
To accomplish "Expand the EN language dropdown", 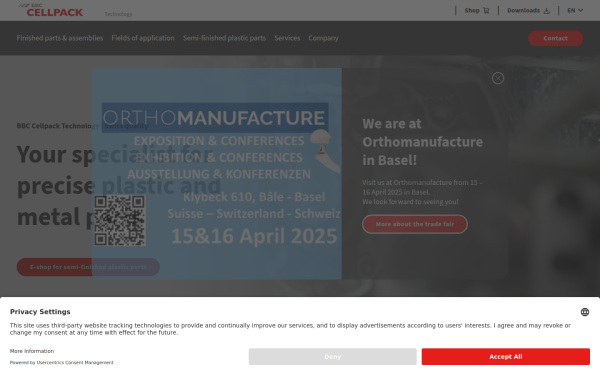I will point(575,10).
